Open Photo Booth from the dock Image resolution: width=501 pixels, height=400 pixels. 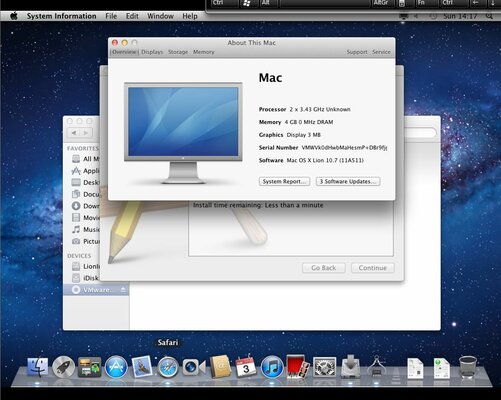coord(298,367)
